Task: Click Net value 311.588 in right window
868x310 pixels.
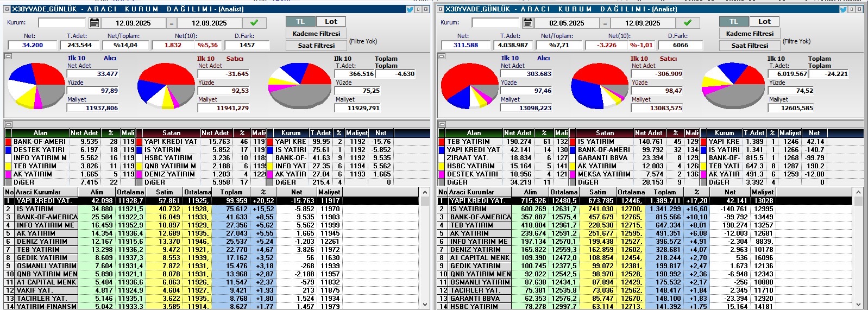Action: coord(466,45)
